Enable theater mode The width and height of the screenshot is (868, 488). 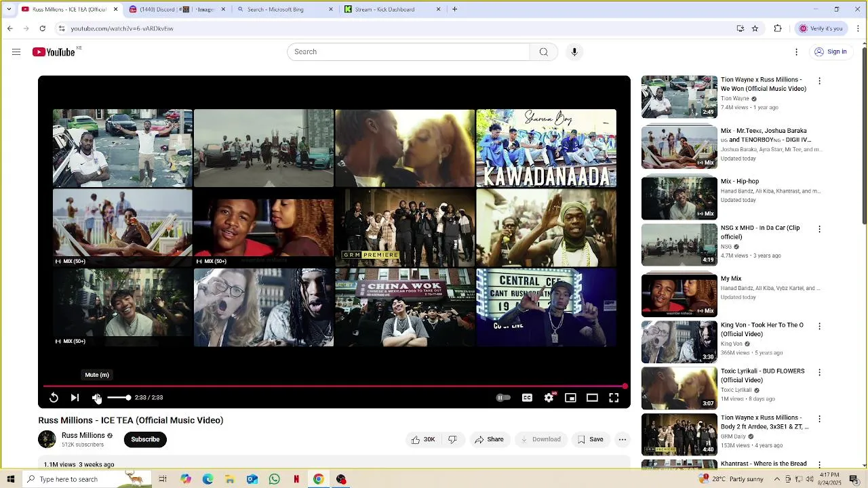tap(592, 398)
